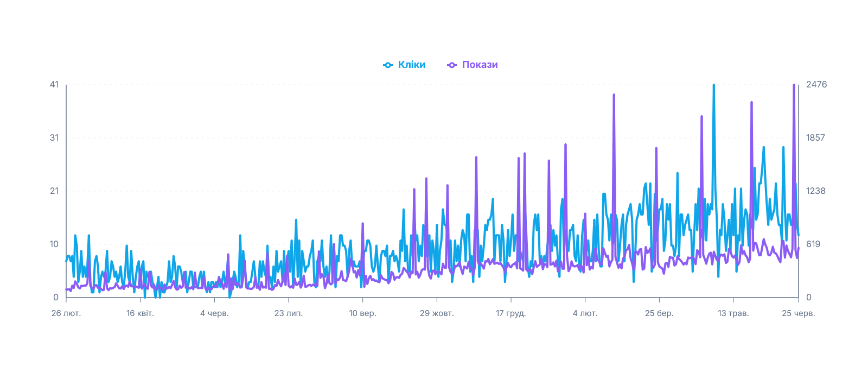Select the 13 трав. date label
Viewport: 868px width, 391px height.
[x=733, y=313]
